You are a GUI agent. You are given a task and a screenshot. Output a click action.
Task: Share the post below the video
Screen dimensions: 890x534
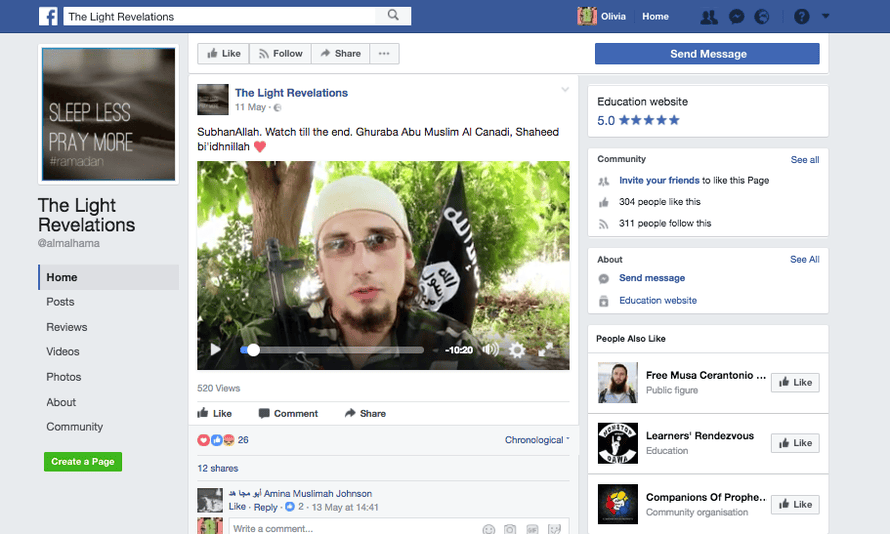point(366,413)
